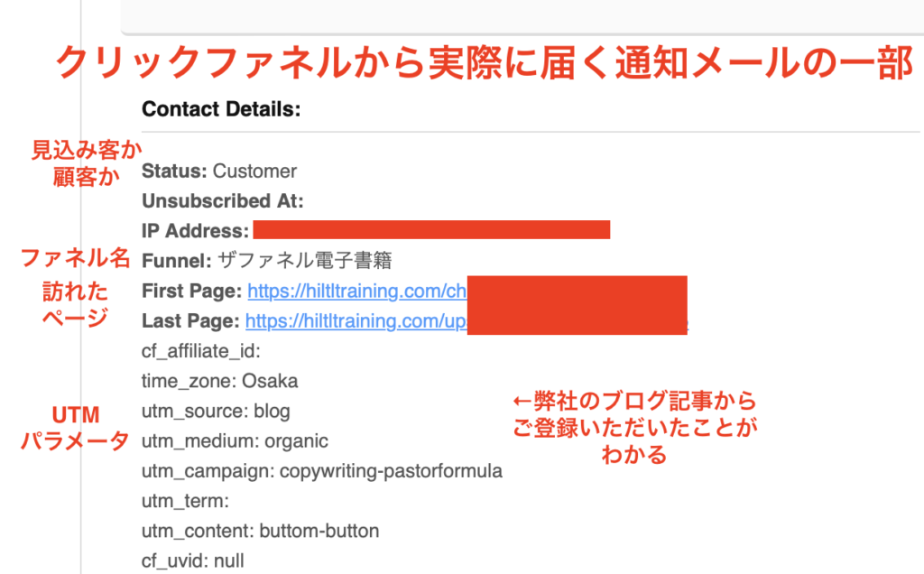The height and width of the screenshot is (574, 924).
Task: Select the Status: Customer line
Action: (x=219, y=171)
